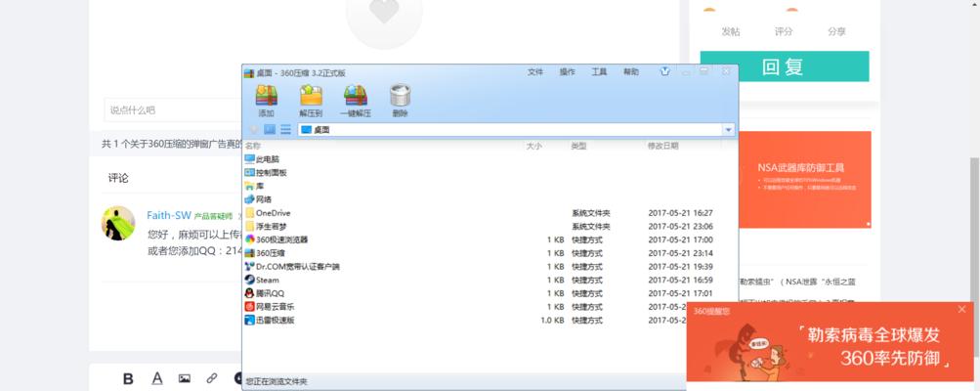Click the date 2017-05-21 19:39
This screenshot has width=980, height=391.
(x=681, y=267)
